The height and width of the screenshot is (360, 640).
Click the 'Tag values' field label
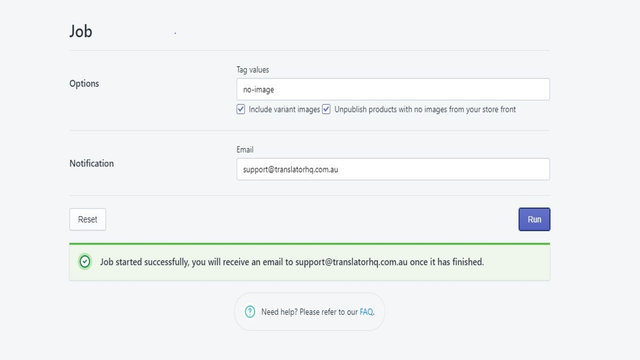[x=253, y=70]
